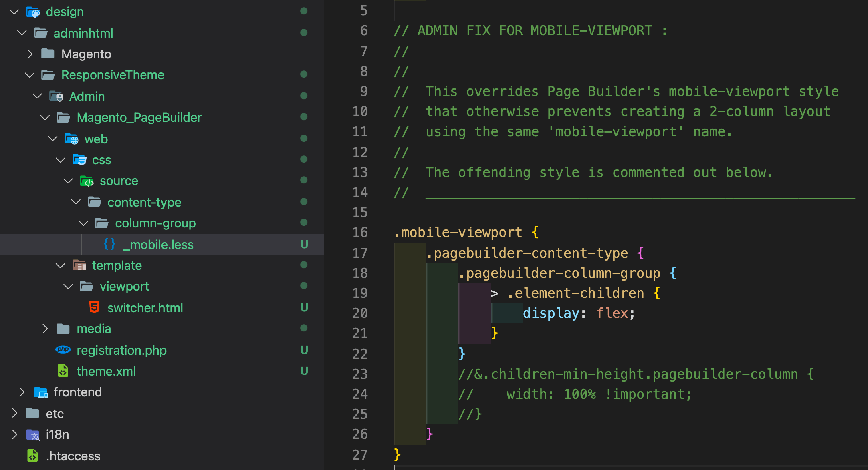Expand the media folder chevron

[x=45, y=329]
